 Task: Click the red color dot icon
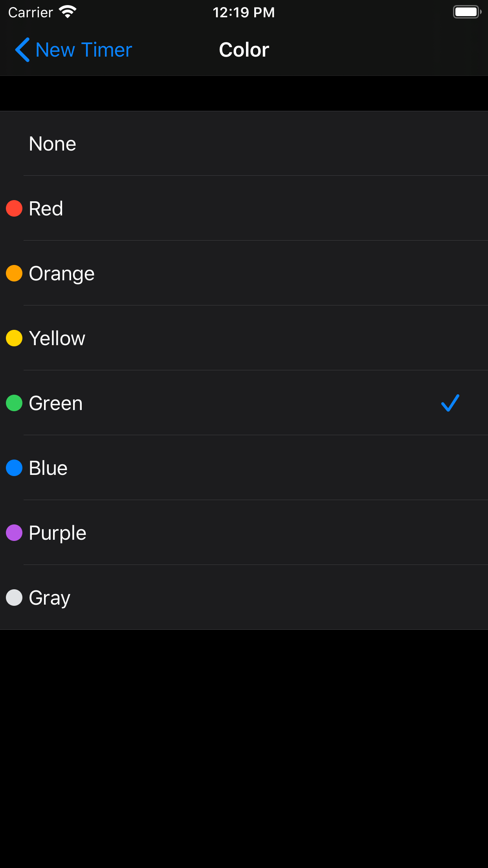point(14,208)
